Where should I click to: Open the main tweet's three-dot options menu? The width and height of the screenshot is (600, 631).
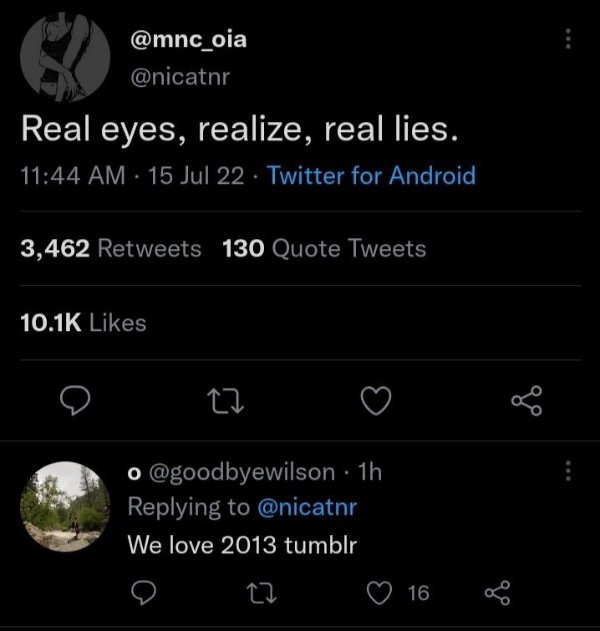tap(568, 39)
